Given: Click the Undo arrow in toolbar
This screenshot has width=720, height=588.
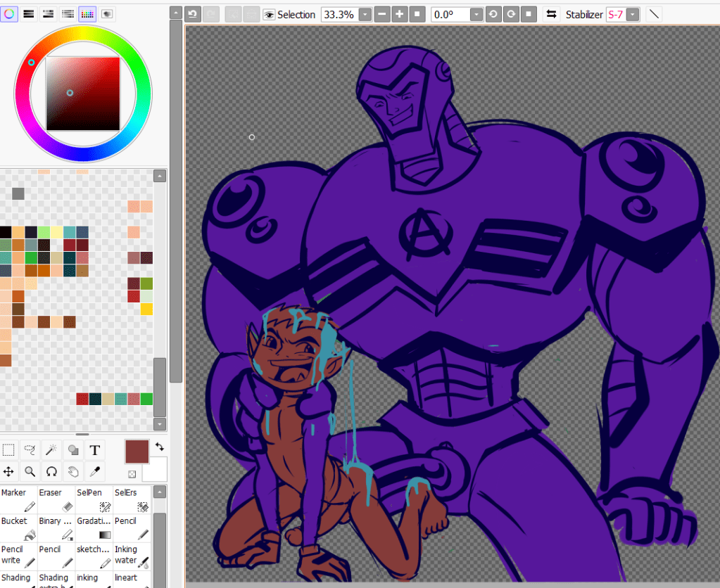Looking at the screenshot, I should pos(194,14).
